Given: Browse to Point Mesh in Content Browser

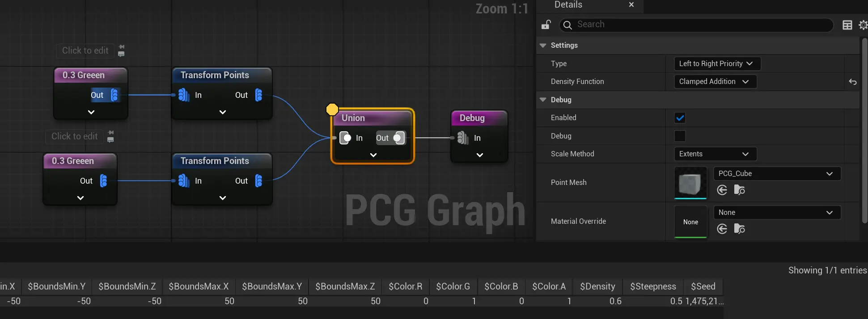Looking at the screenshot, I should (x=739, y=190).
